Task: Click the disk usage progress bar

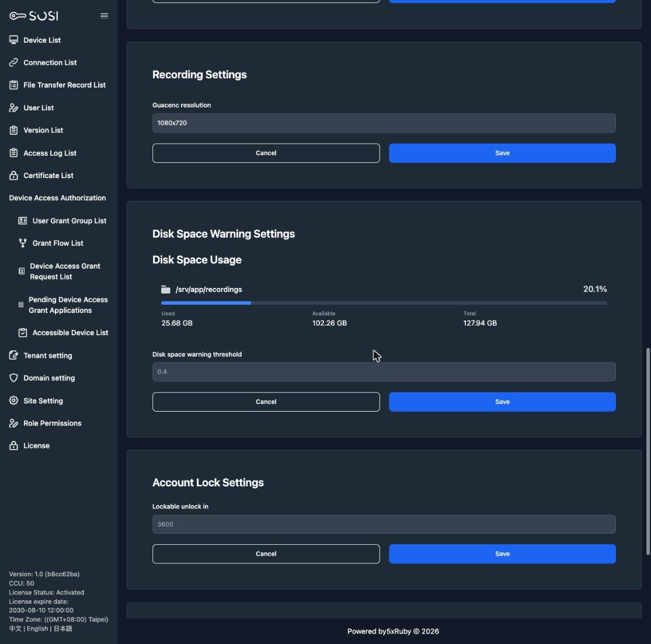Action: click(384, 303)
